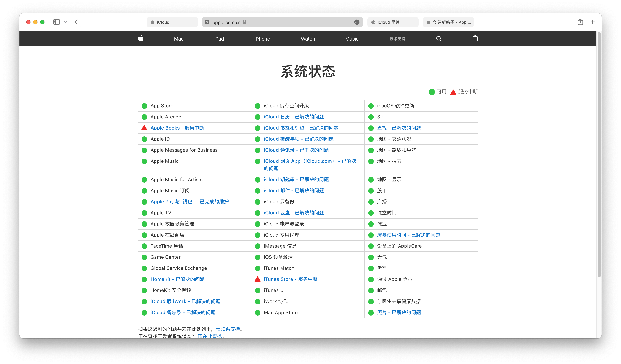Open the iPhone menu item
This screenshot has width=621, height=364.
coord(262,39)
